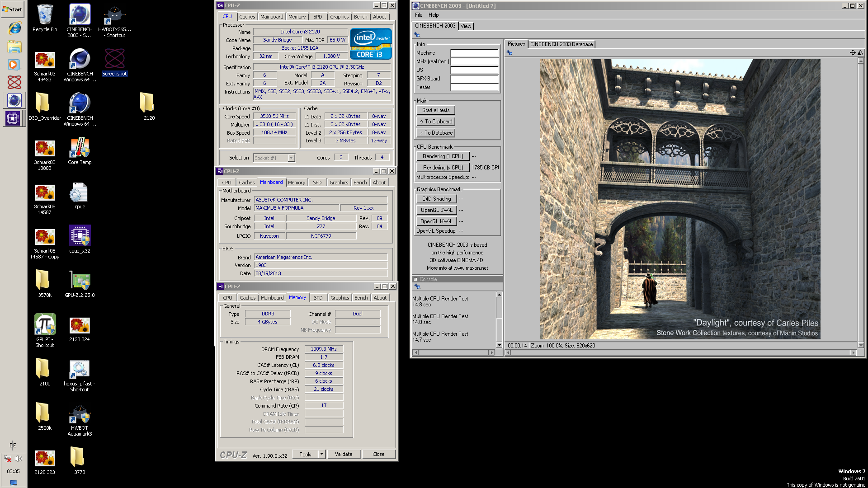This screenshot has height=488, width=868.
Task: Open the 3570k folder icon
Action: (44, 283)
